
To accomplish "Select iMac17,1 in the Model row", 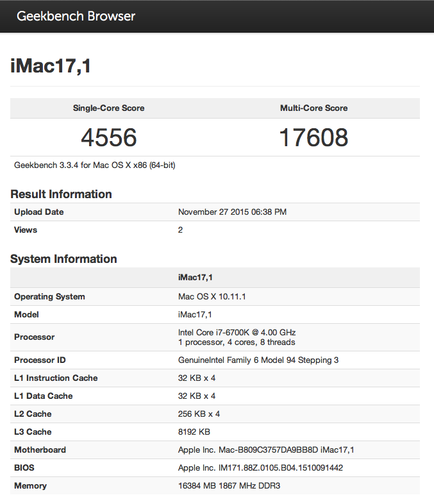I will tap(195, 314).
